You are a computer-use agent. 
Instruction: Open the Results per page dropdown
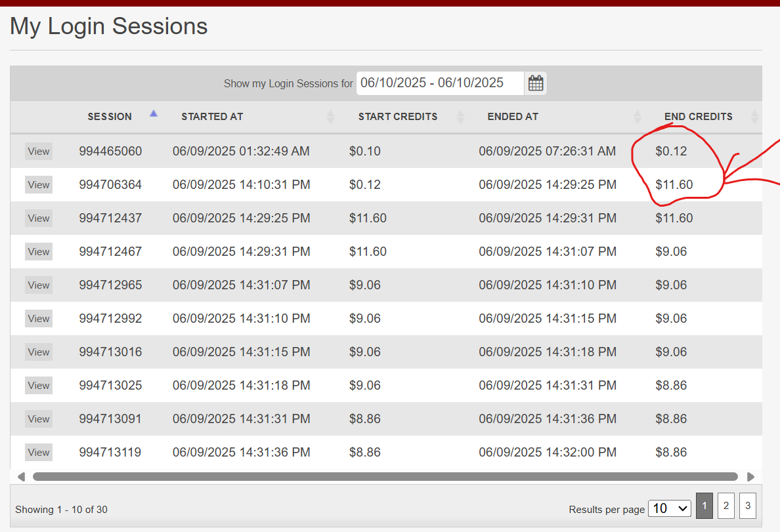(x=669, y=508)
